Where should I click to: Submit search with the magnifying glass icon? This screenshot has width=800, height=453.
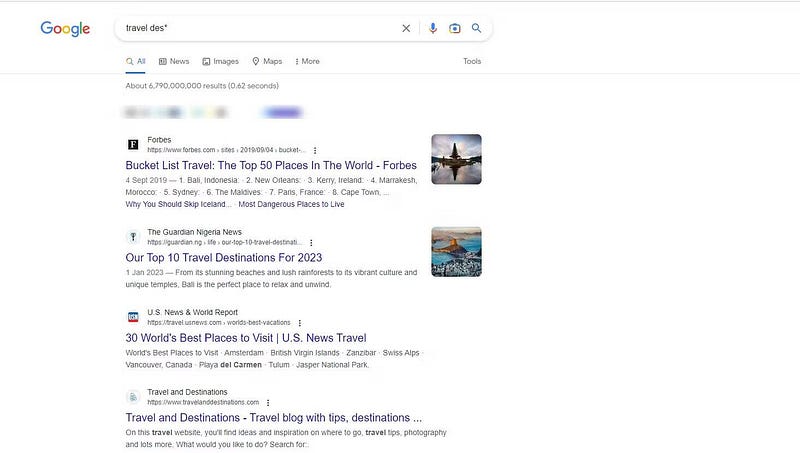click(476, 28)
